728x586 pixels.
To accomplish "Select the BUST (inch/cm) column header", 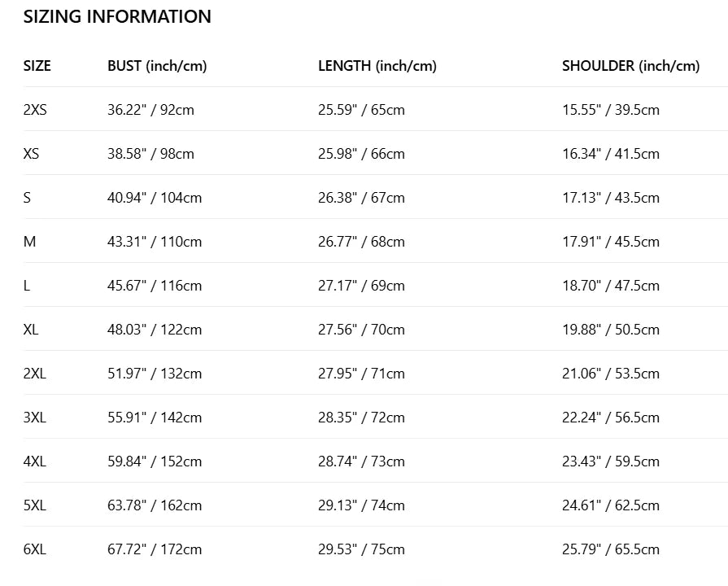I will click(157, 66).
